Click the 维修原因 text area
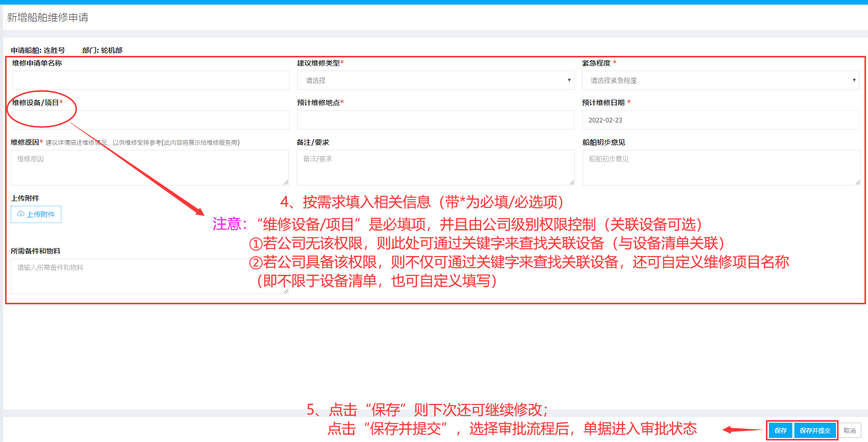Screen dimensions: 868x442 click(x=150, y=168)
